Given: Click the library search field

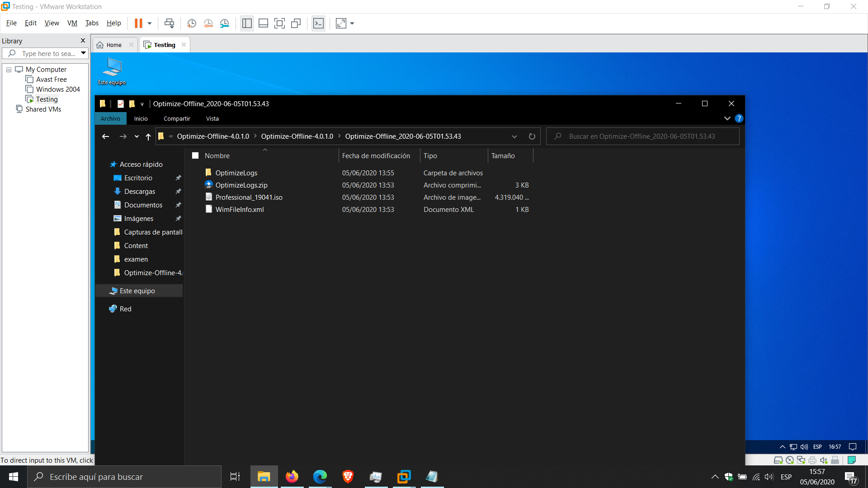Looking at the screenshot, I should tap(47, 53).
